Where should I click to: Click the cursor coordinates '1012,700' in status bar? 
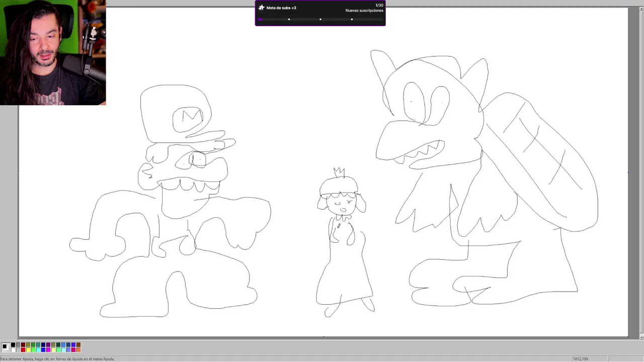pos(580,359)
